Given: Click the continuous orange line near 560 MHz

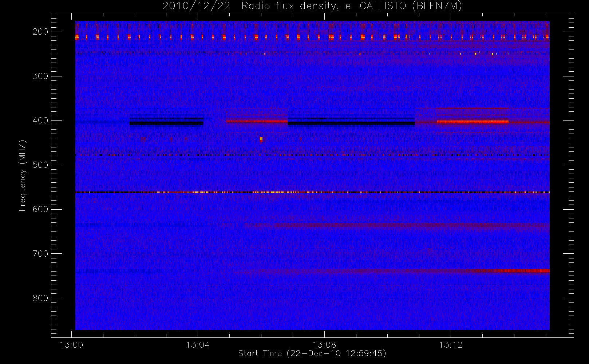Looking at the screenshot, I should click(x=312, y=192).
